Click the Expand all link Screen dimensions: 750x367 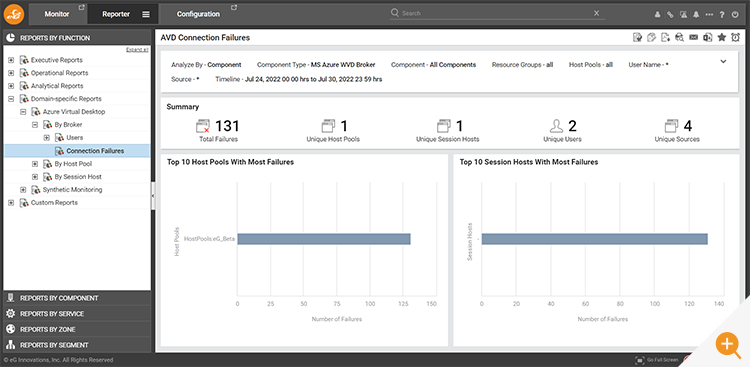(x=137, y=50)
